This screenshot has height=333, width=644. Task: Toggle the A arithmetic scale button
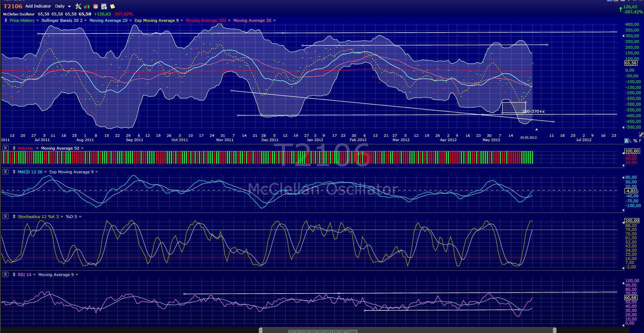tap(626, 141)
